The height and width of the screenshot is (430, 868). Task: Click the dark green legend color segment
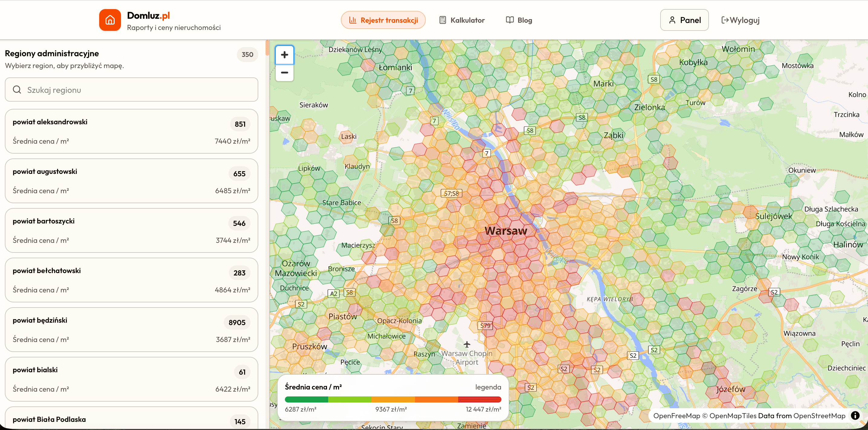click(306, 399)
